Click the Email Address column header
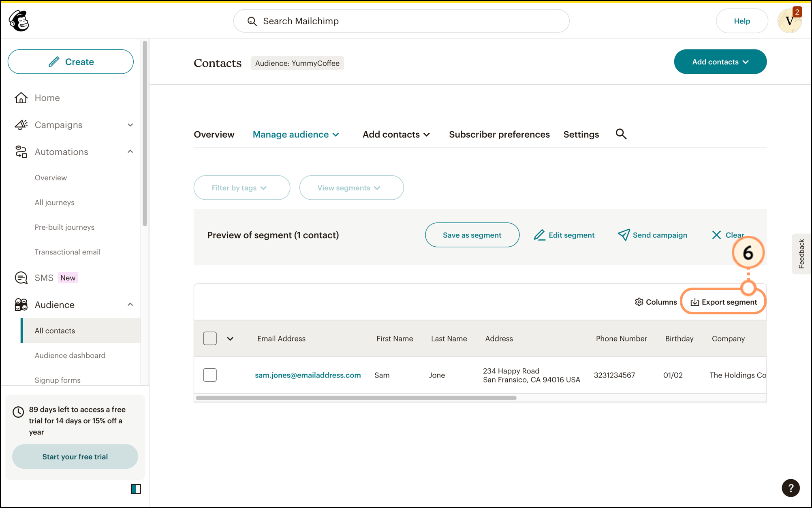 (x=281, y=339)
